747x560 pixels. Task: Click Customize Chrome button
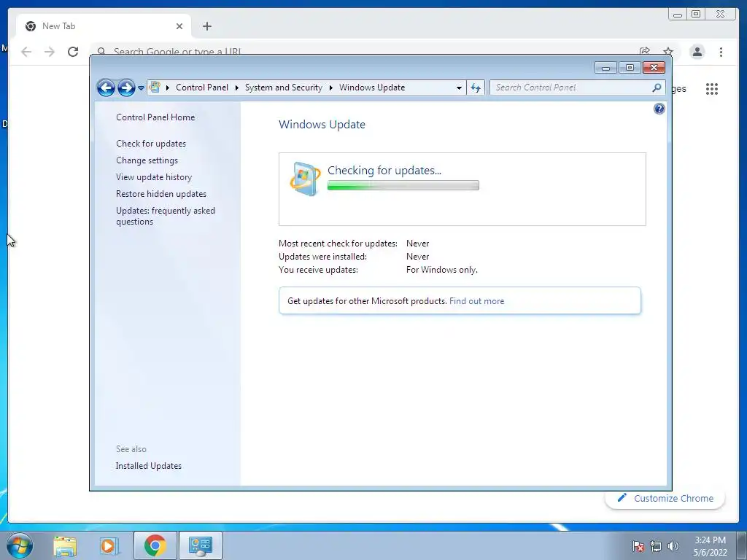(x=665, y=498)
